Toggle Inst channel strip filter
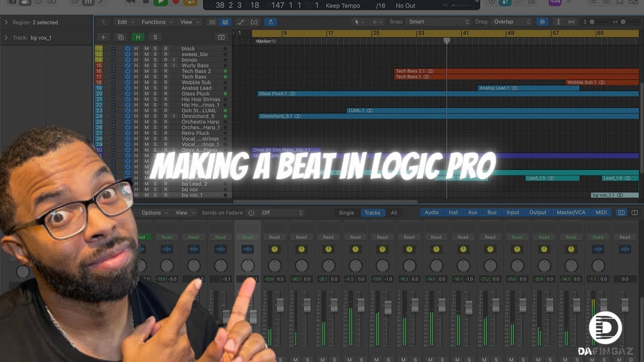 coord(453,213)
